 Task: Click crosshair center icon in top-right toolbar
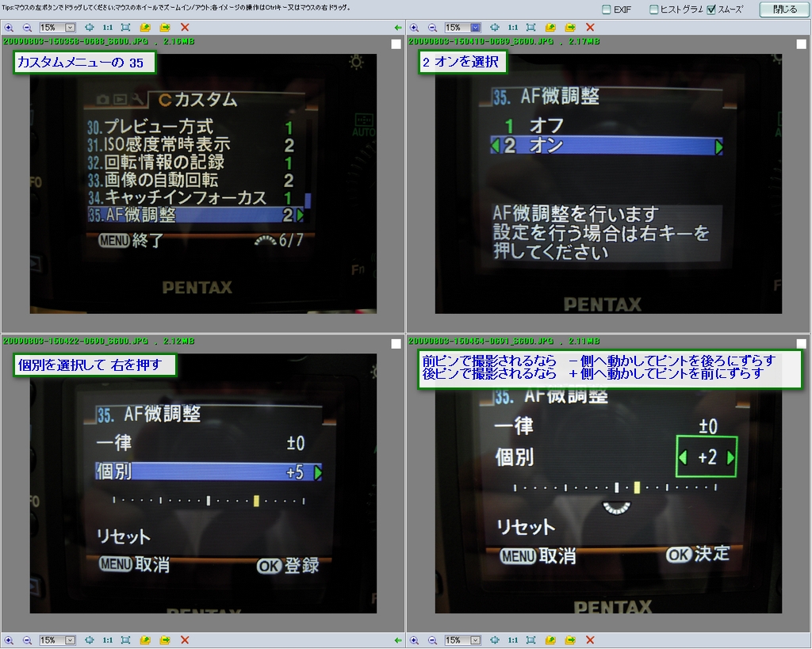pyautogui.click(x=495, y=28)
